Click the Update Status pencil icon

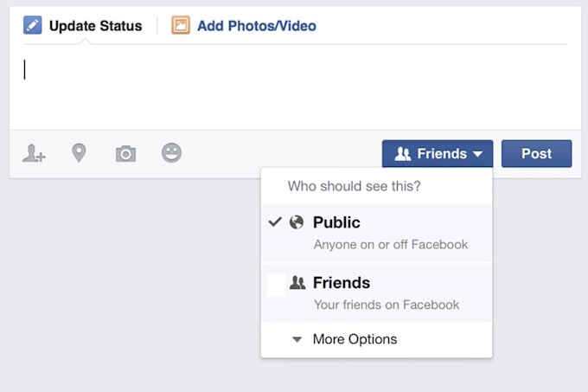[x=32, y=25]
